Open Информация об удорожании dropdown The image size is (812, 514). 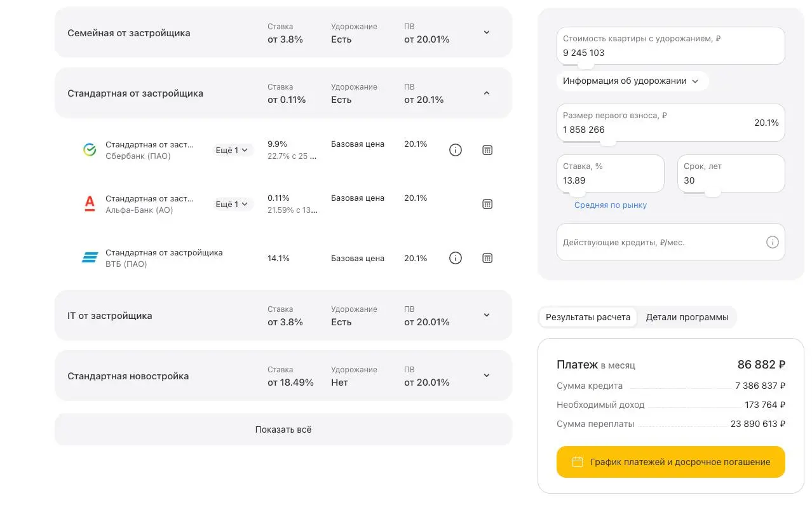631,81
